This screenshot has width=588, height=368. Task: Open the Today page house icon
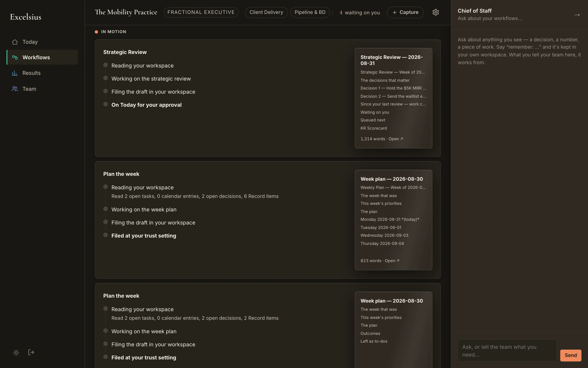pyautogui.click(x=15, y=42)
